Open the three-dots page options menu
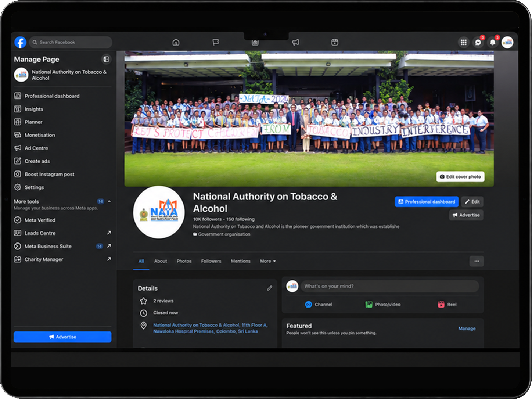The image size is (532, 399). 477,261
